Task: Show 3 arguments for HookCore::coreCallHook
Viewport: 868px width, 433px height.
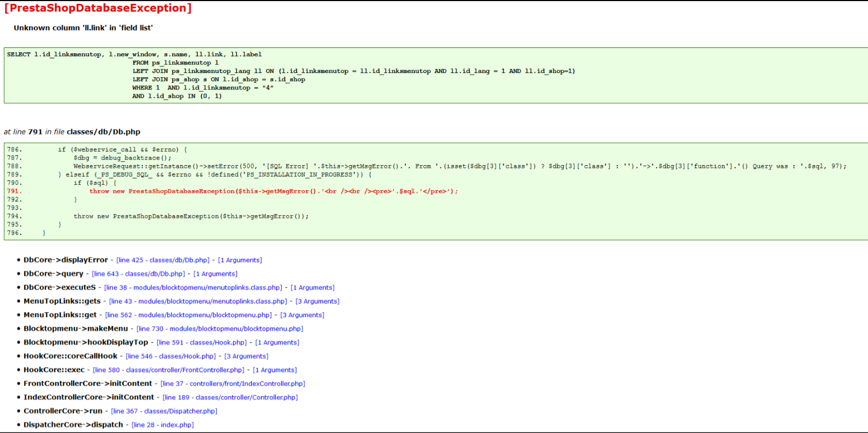Action: click(x=246, y=356)
